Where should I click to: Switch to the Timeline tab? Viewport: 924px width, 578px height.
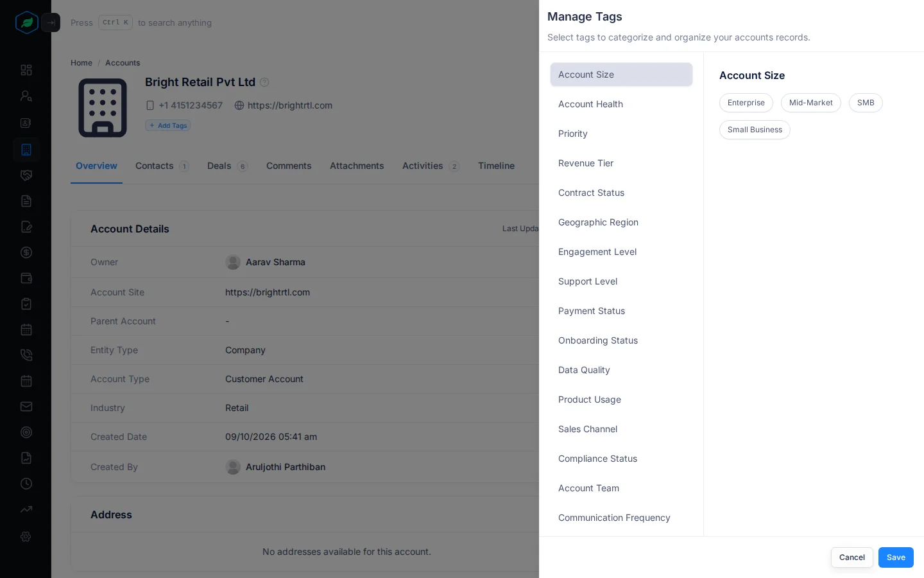(x=496, y=166)
